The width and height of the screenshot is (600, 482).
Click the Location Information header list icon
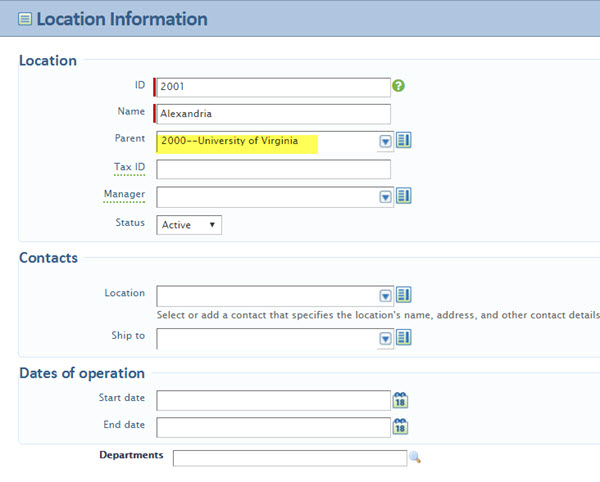click(x=24, y=19)
